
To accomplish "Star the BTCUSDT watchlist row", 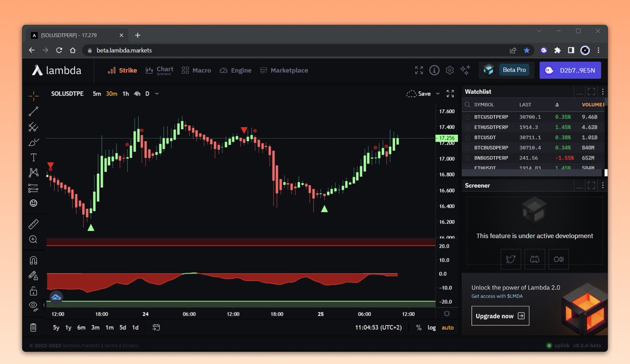I will pyautogui.click(x=467, y=137).
